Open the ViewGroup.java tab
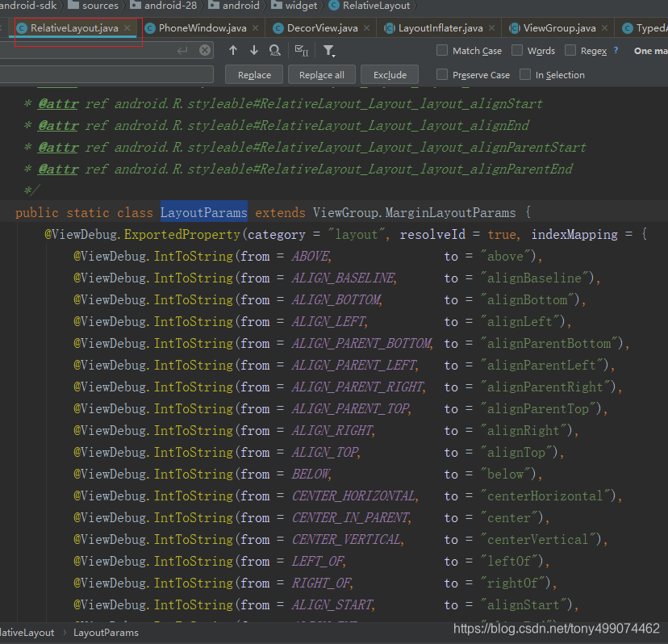668x644 pixels. [x=559, y=28]
